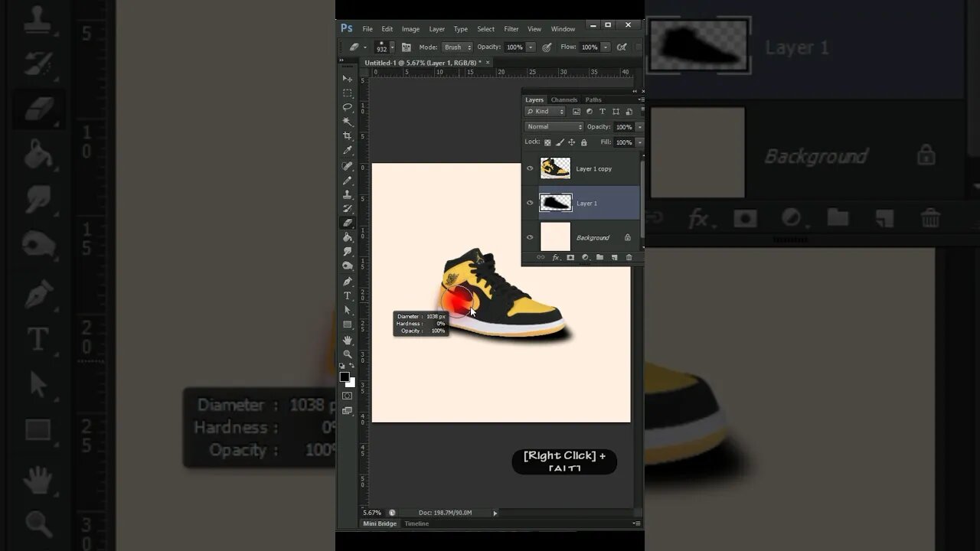980x551 pixels.
Task: Toggle Lock transparent pixels
Action: click(x=547, y=142)
